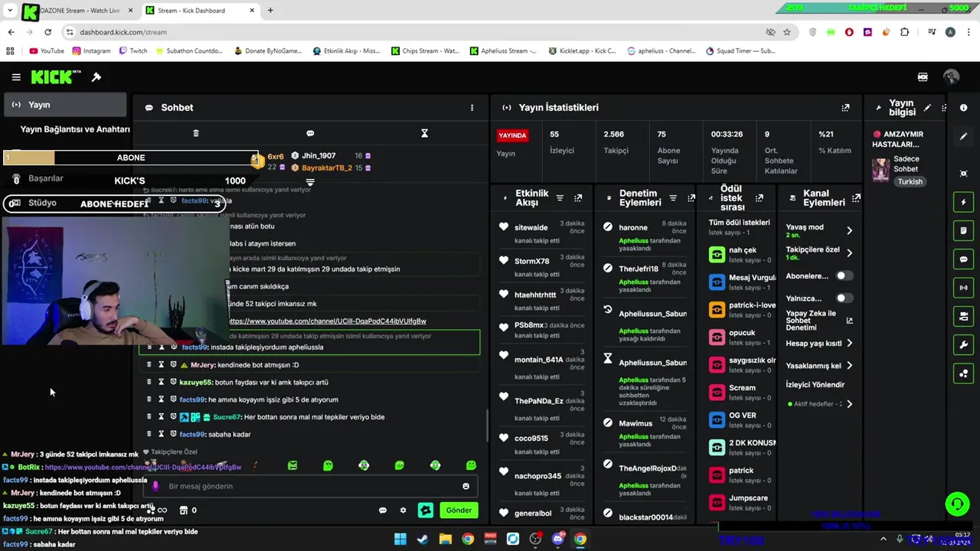The height and width of the screenshot is (551, 980).
Task: Click camera icon in right sidebar
Action: [963, 316]
